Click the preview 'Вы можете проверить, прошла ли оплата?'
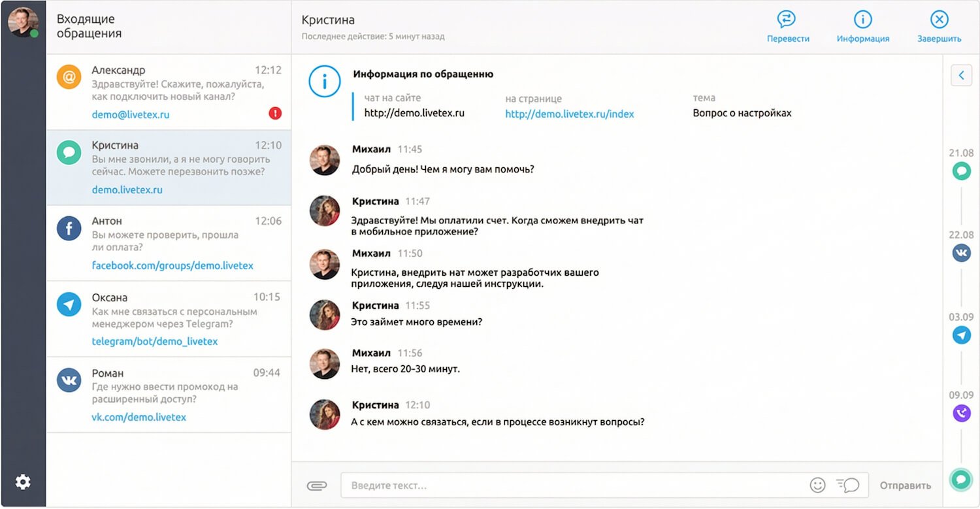This screenshot has width=980, height=509. click(x=165, y=241)
